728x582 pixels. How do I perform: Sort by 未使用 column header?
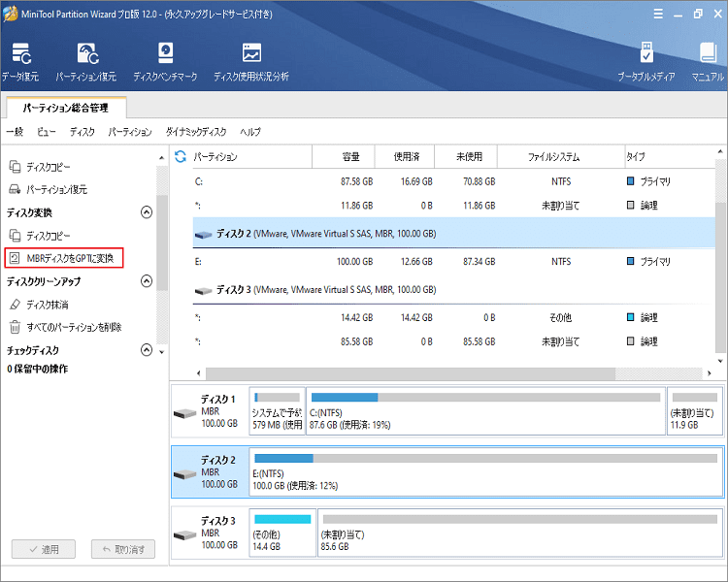click(466, 157)
